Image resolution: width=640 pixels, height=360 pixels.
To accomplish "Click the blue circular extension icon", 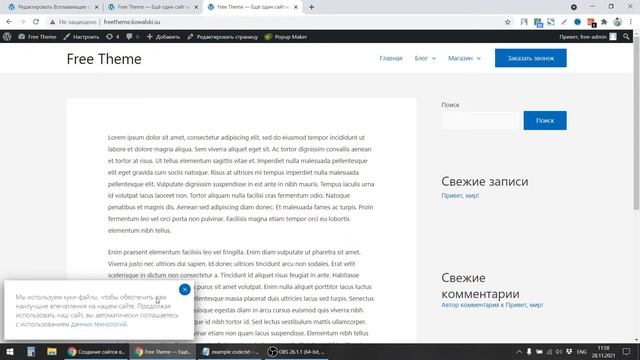I will pyautogui.click(x=577, y=22).
